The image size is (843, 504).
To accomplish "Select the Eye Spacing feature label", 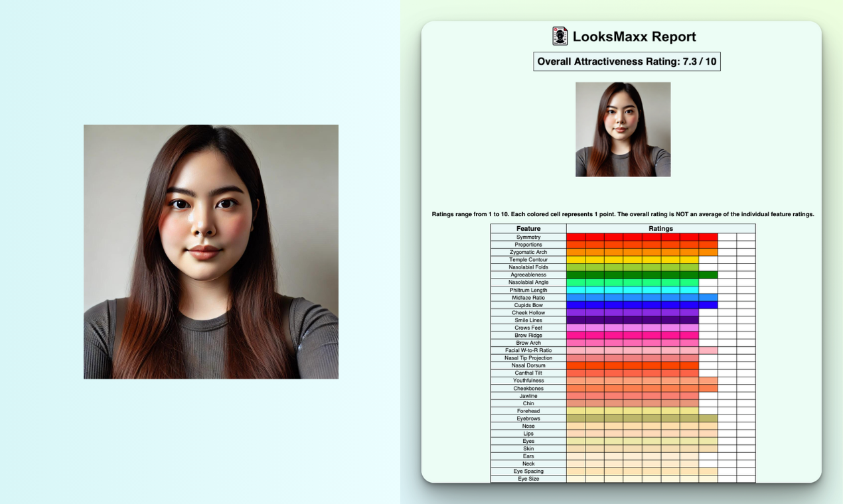I will point(528,472).
